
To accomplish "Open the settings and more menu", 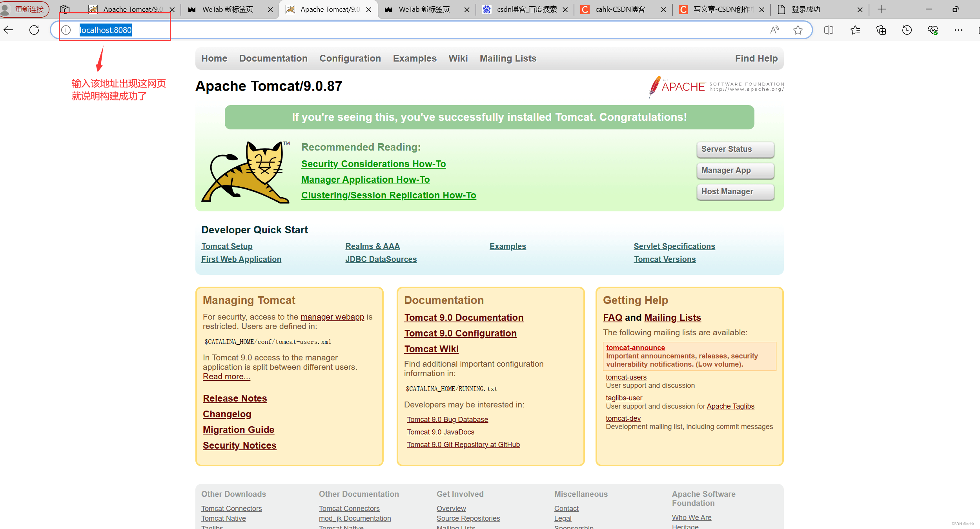I will (958, 30).
